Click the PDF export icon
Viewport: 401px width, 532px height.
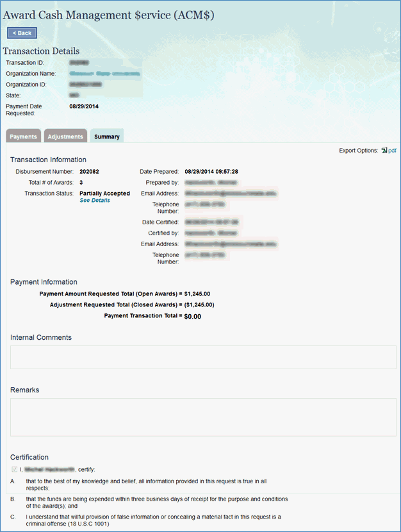coord(384,151)
